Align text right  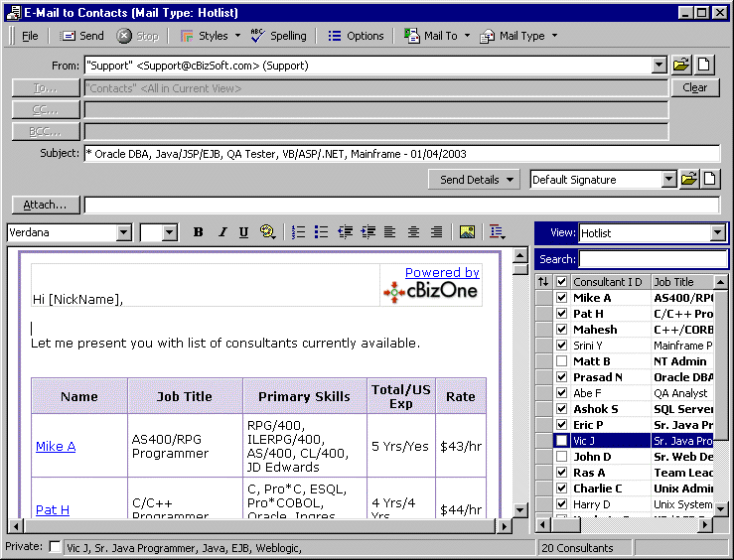coord(436,232)
